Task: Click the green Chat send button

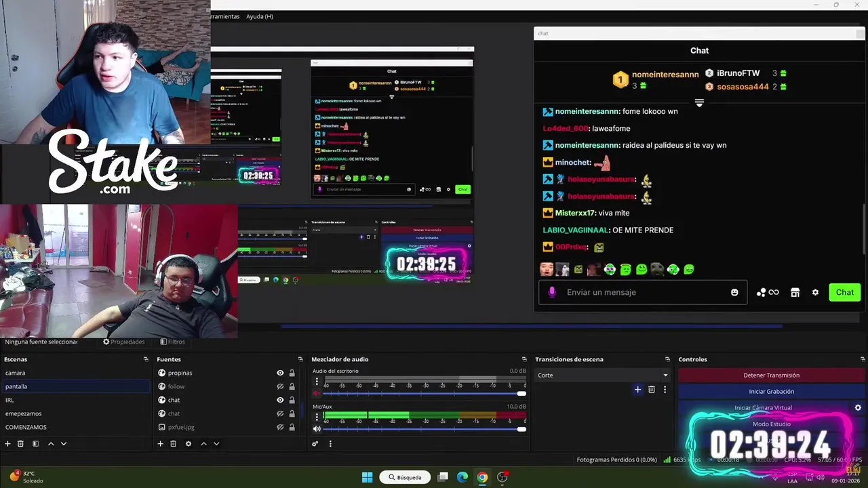Action: pos(844,292)
